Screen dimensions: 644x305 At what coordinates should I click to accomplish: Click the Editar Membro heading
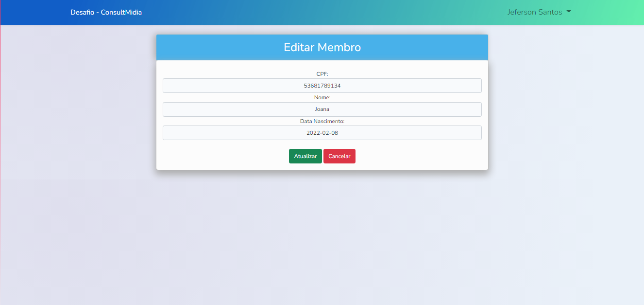tap(322, 47)
